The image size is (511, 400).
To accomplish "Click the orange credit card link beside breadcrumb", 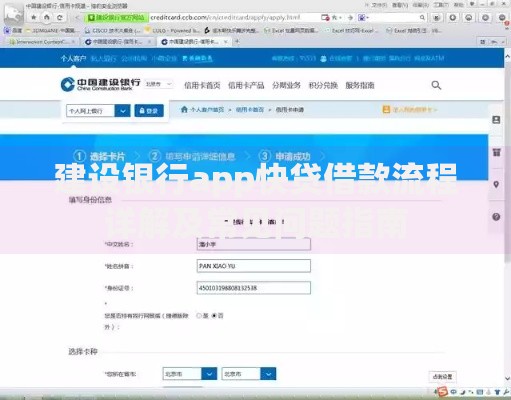I will tap(414, 109).
